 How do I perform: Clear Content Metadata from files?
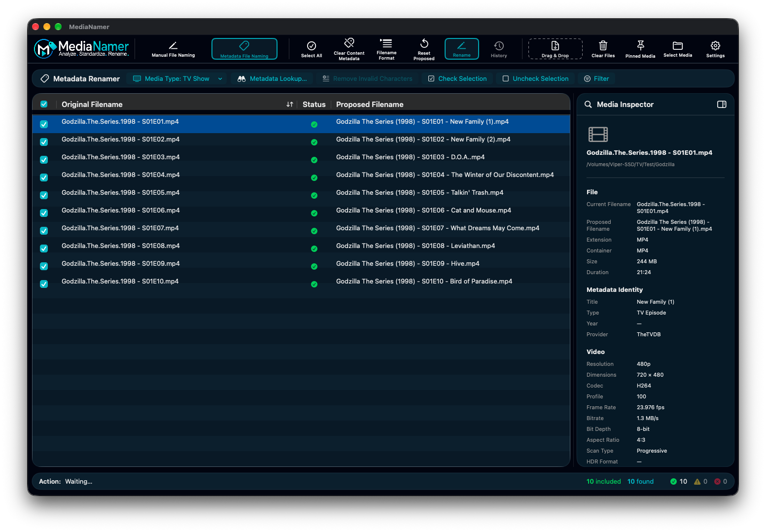[349, 49]
